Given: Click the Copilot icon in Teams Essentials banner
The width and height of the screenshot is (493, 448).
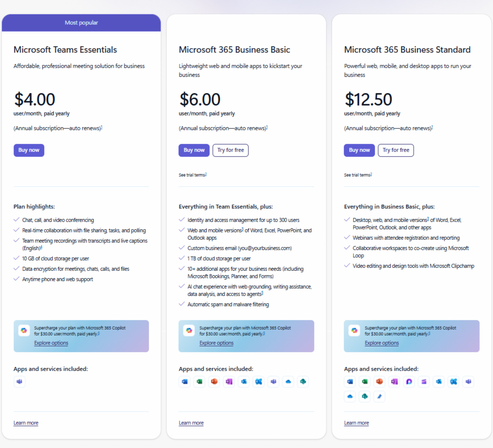Looking at the screenshot, I should click(x=24, y=331).
